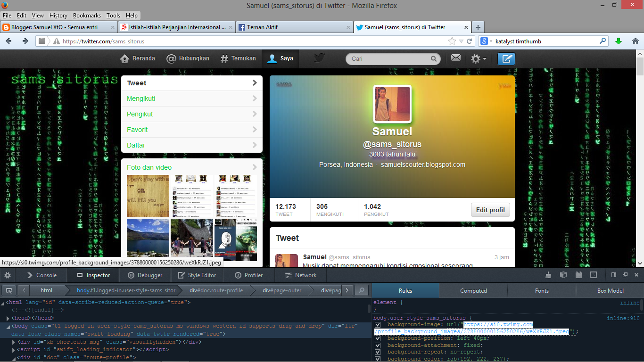Viewport: 644px width, 362px height.
Task: Open the Style Editor devtools tab
Action: 197,275
